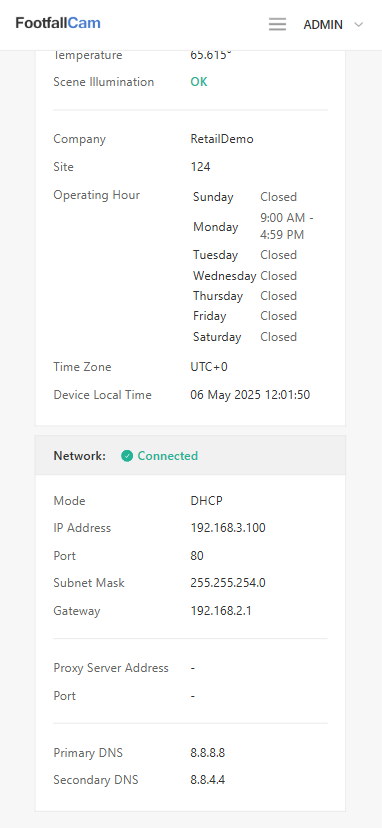Image resolution: width=382 pixels, height=828 pixels.
Task: Open the hamburger navigation menu
Action: point(277,24)
